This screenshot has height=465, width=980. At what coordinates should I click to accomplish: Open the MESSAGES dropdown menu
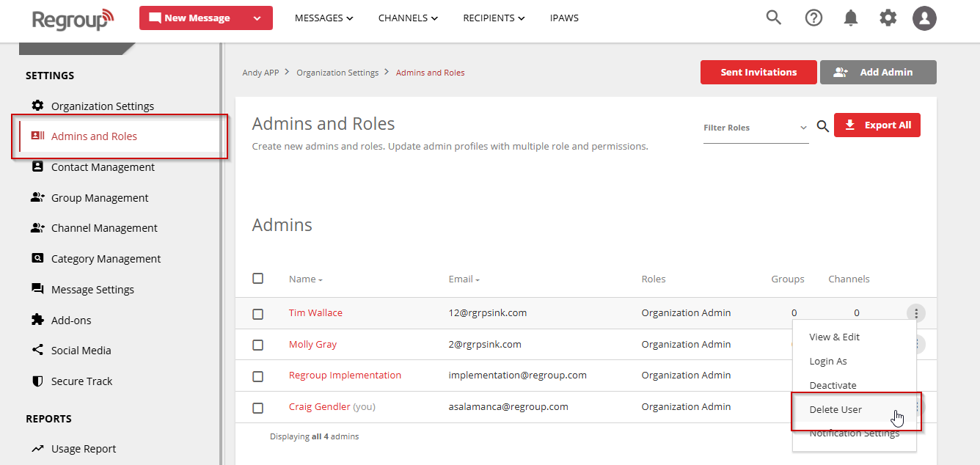point(323,18)
